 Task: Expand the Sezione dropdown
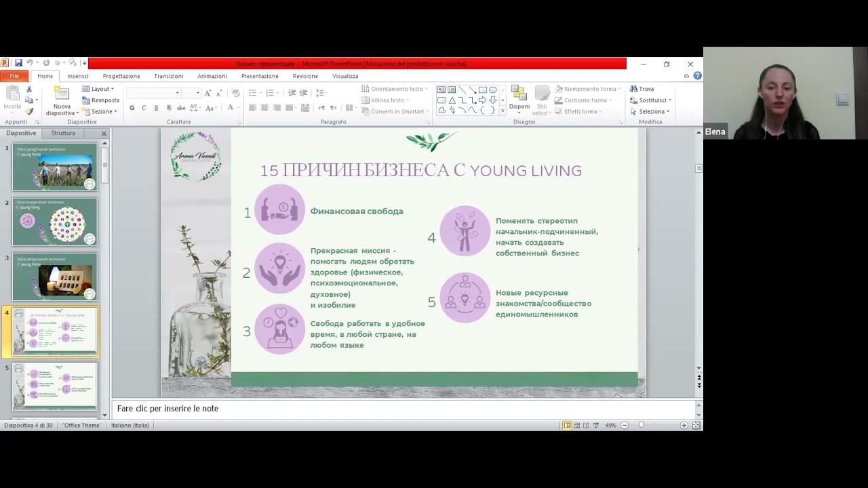point(99,112)
